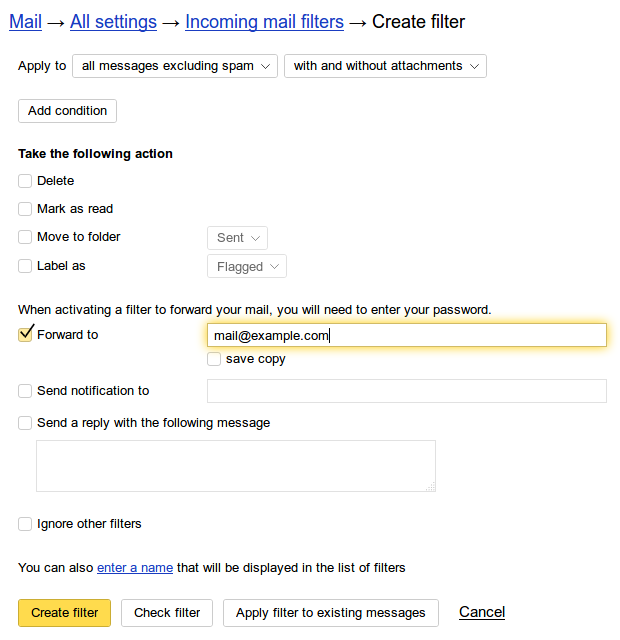Uncheck the Forward to checkbox

coord(25,334)
